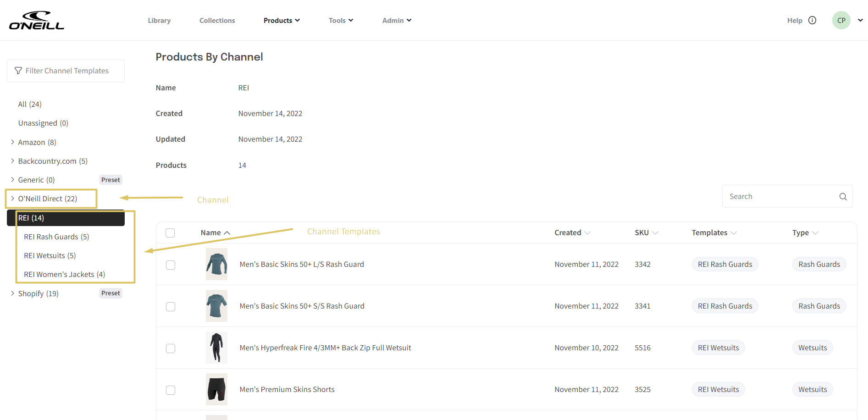Sort by Name column arrow
The height and width of the screenshot is (420, 868).
point(227,233)
